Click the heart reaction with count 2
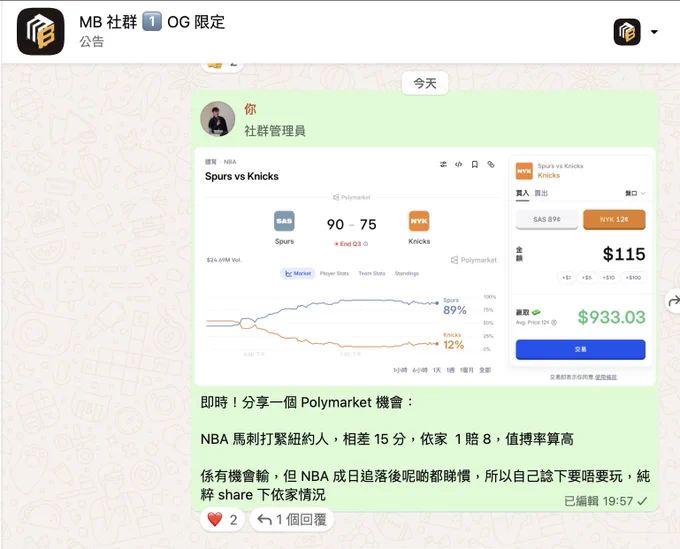 222,519
